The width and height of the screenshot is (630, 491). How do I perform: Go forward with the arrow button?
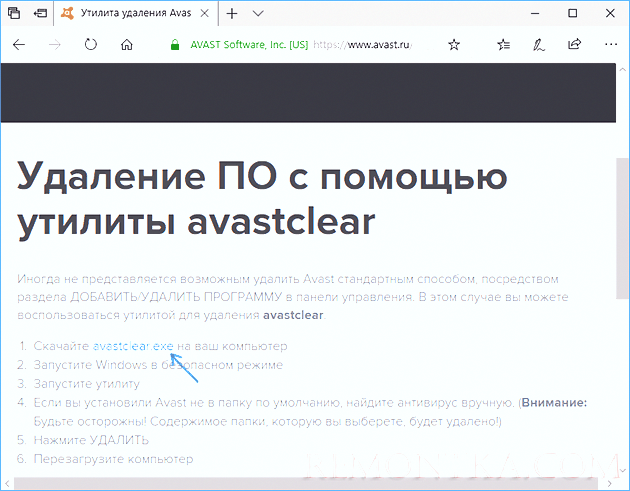point(55,44)
